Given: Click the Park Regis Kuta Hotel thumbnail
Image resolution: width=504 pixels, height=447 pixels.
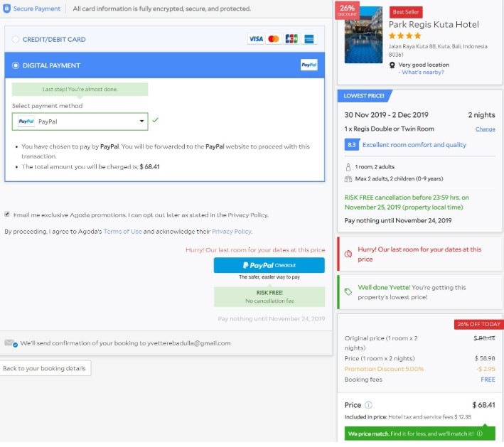Looking at the screenshot, I should [x=363, y=35].
